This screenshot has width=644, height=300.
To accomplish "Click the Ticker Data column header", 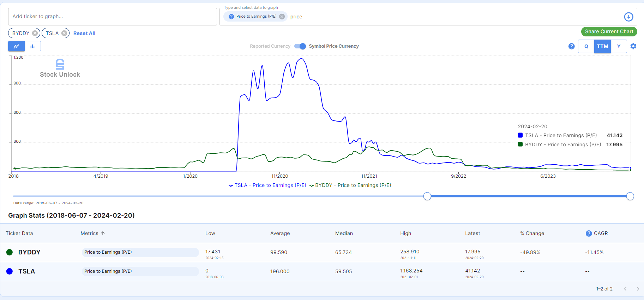I will tap(19, 233).
